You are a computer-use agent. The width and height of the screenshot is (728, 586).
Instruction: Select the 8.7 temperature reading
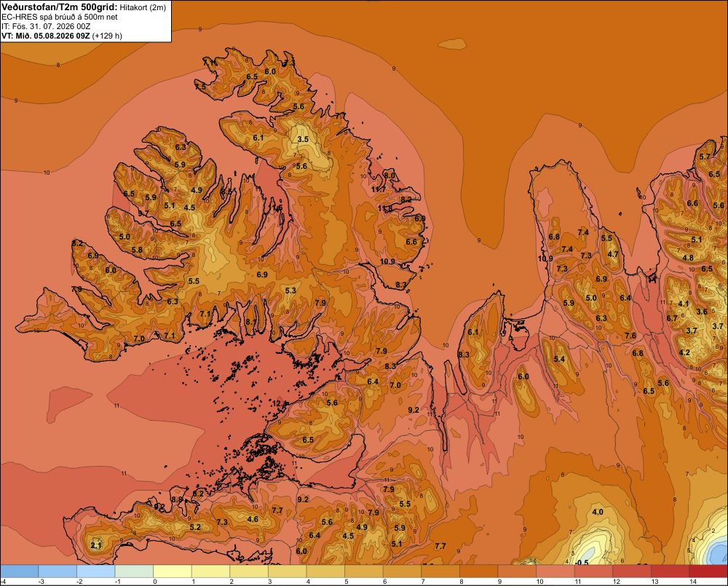[x=250, y=322]
